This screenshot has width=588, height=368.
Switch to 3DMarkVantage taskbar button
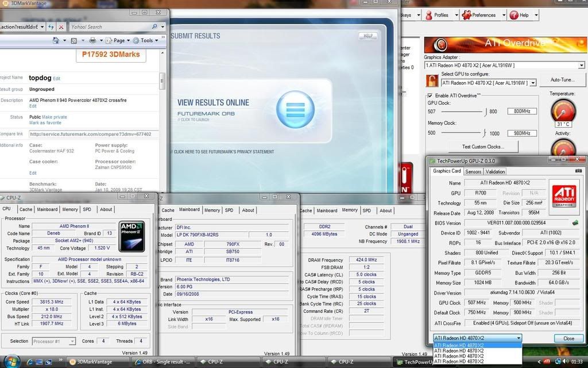[98, 362]
